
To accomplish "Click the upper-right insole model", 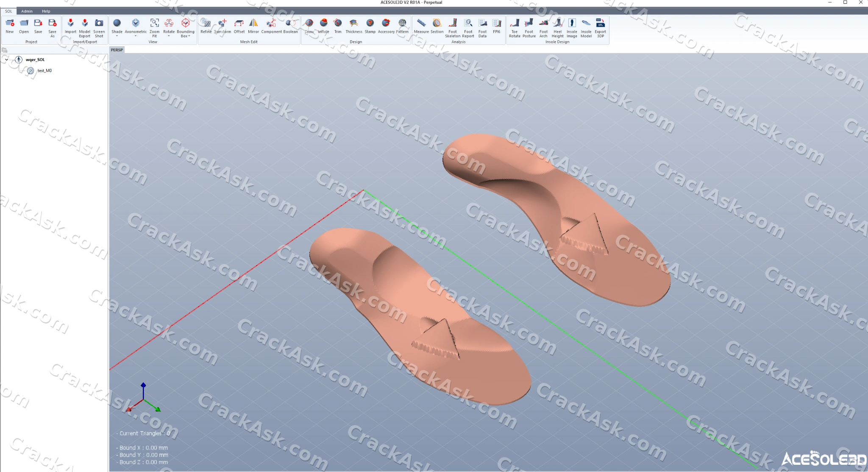I will coord(556,220).
